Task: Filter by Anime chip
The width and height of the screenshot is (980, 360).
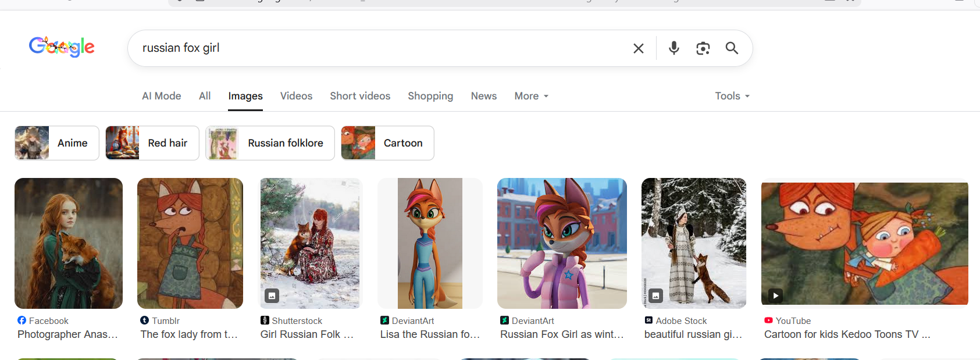Action: point(57,143)
